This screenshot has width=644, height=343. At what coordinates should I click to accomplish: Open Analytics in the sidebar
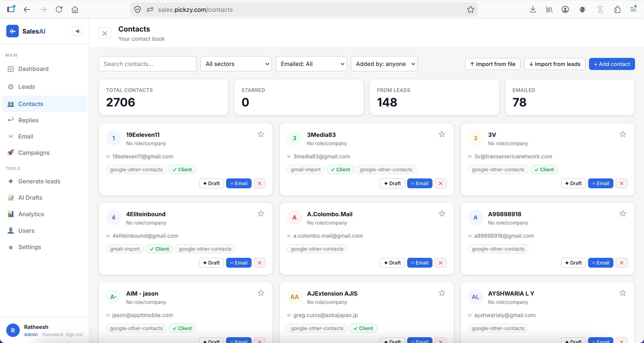pos(44,214)
